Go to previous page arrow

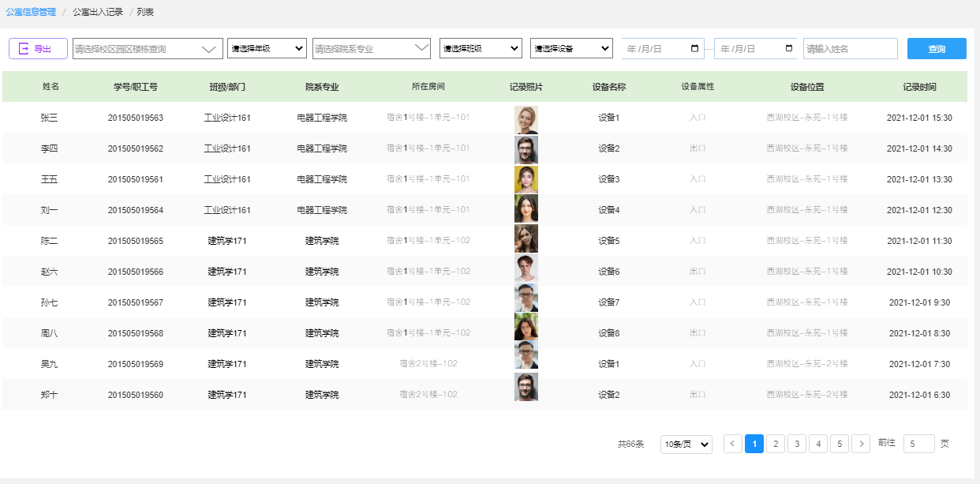click(733, 444)
